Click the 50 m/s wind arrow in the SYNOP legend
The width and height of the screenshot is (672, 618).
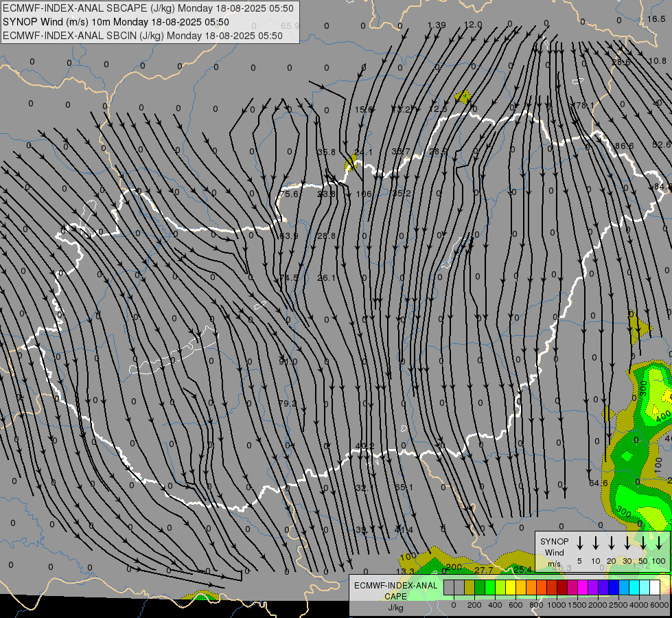pos(643,542)
